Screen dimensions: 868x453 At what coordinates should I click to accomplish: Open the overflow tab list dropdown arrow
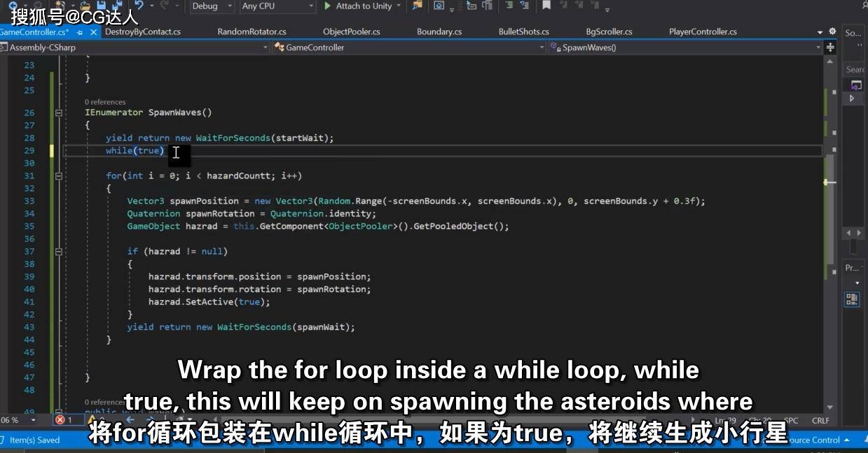820,32
